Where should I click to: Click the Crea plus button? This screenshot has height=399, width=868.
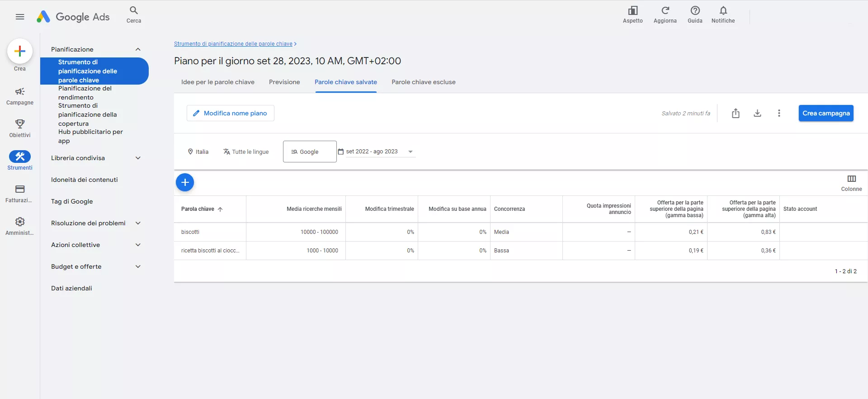(20, 51)
